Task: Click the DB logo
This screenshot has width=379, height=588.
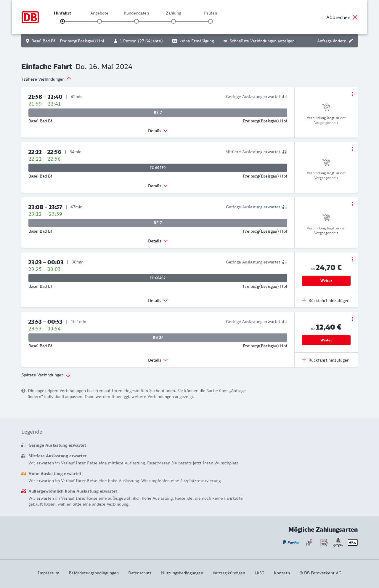Action: click(x=30, y=17)
